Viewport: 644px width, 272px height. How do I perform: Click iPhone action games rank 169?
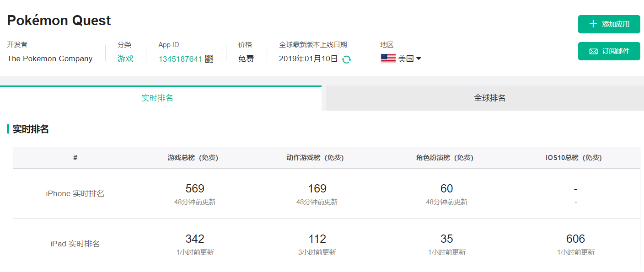[x=317, y=188]
